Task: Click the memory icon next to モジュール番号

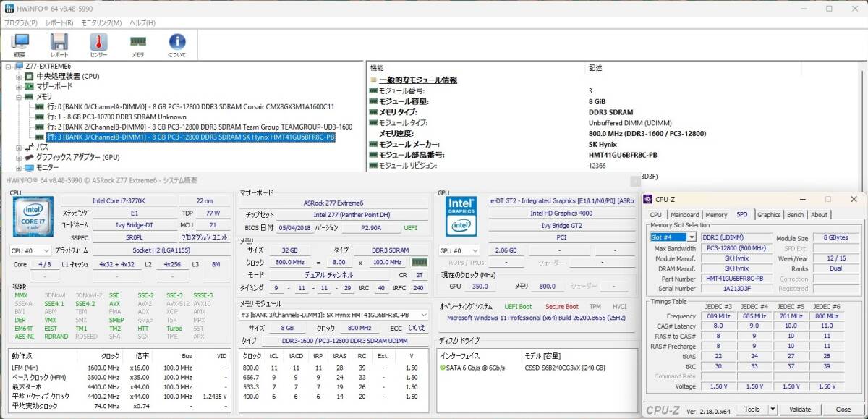Action: pos(373,91)
